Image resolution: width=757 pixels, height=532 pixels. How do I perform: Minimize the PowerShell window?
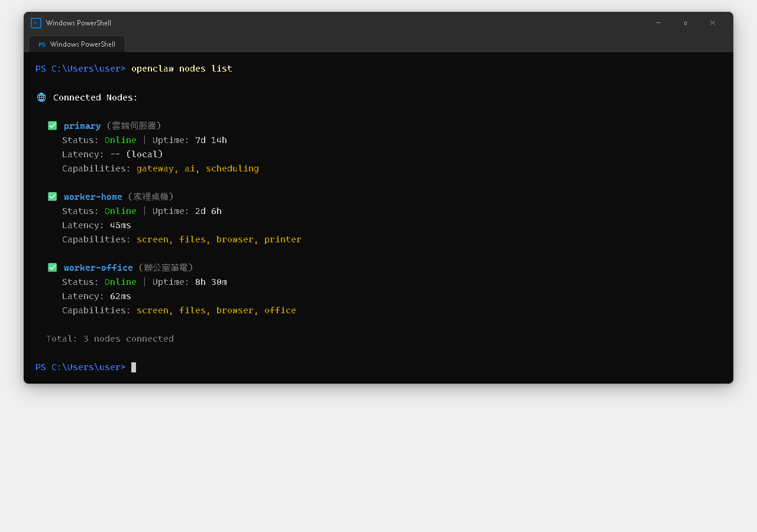(x=658, y=23)
